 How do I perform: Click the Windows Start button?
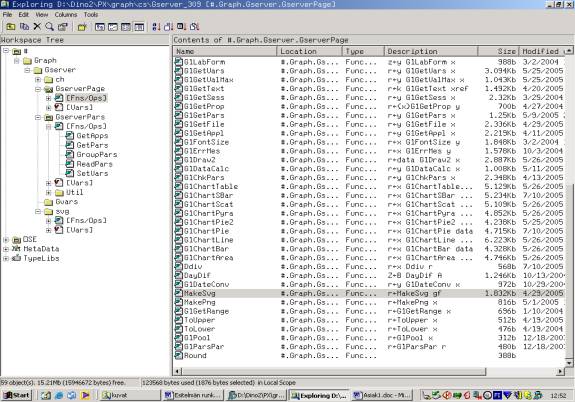tap(17, 395)
